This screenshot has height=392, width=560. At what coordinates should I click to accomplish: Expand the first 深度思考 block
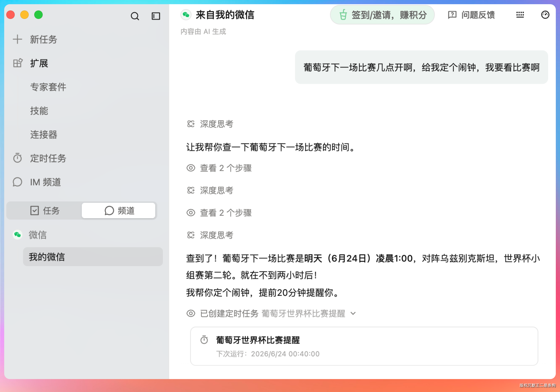[x=210, y=124]
